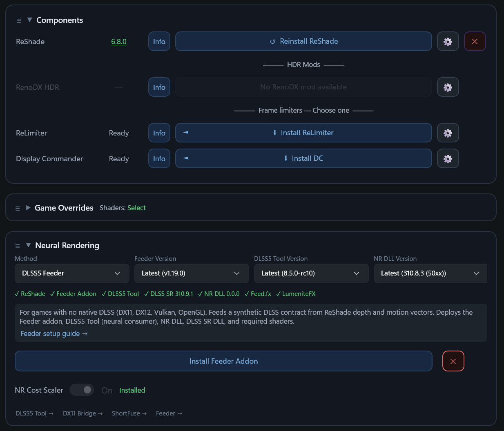
Task: Open the Method dropdown
Action: [72, 273]
